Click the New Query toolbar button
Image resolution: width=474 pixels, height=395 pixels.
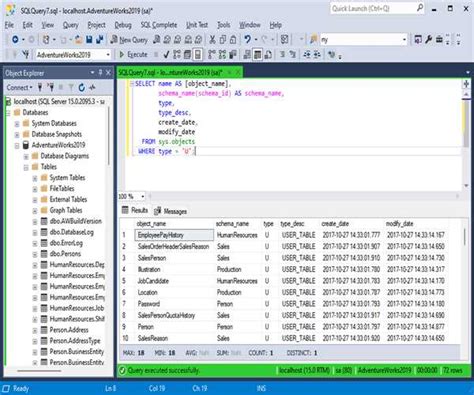129,40
